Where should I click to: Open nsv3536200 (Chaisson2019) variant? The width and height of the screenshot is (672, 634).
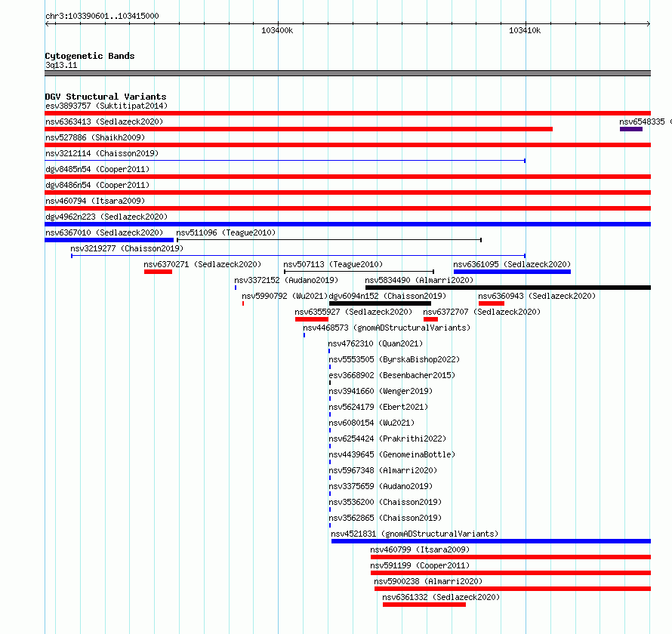[x=385, y=502]
